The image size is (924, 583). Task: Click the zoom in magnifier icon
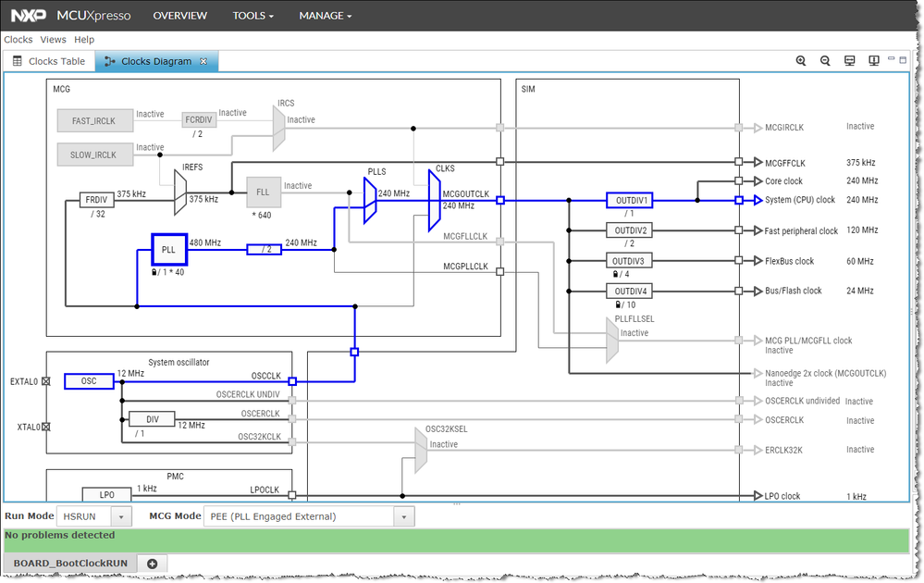pos(800,61)
